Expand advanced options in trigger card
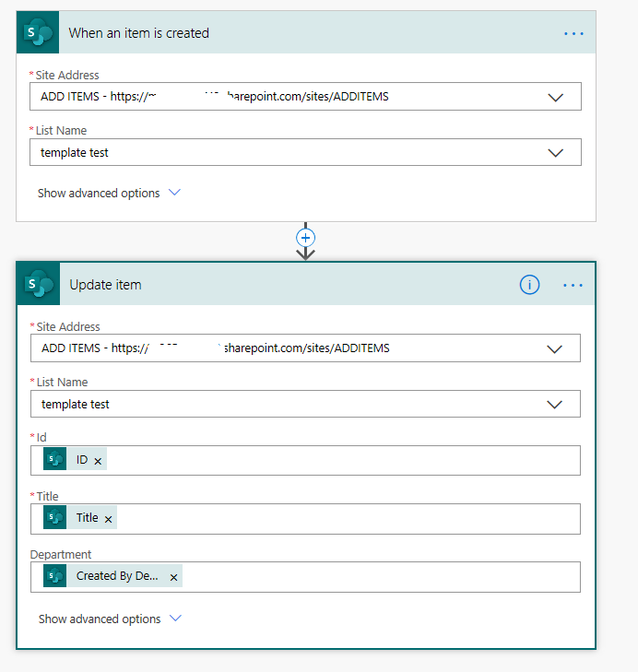The height and width of the screenshot is (672, 638). coord(109,193)
